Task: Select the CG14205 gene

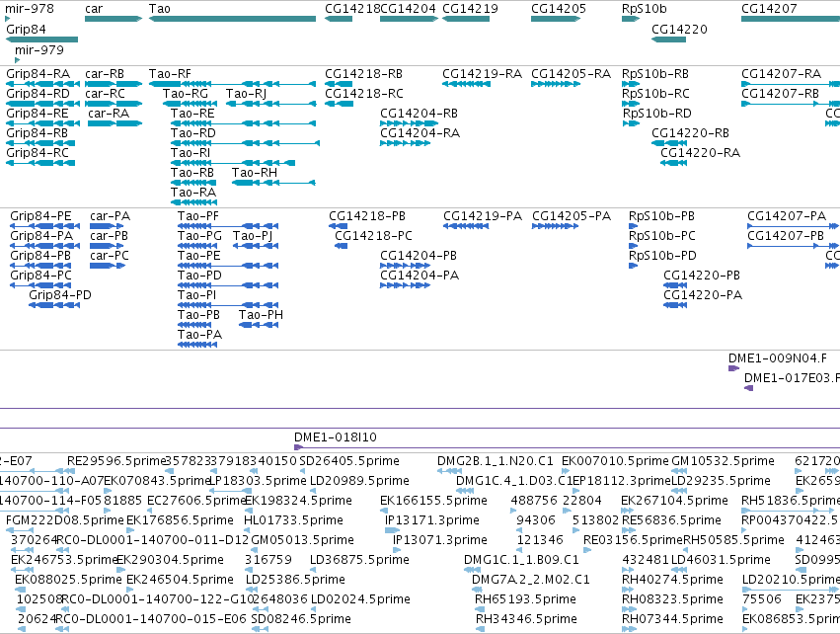Action: (x=556, y=19)
